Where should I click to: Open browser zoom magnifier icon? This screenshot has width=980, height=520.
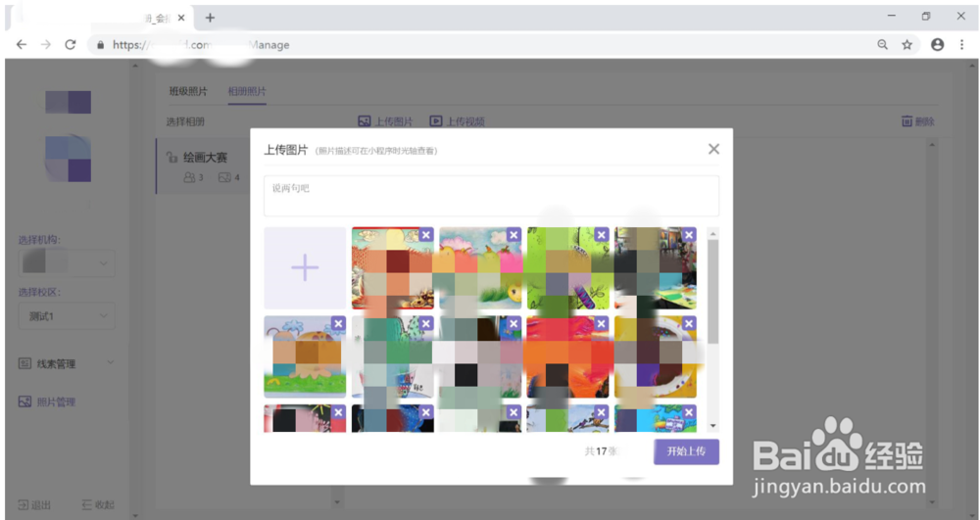coord(883,44)
